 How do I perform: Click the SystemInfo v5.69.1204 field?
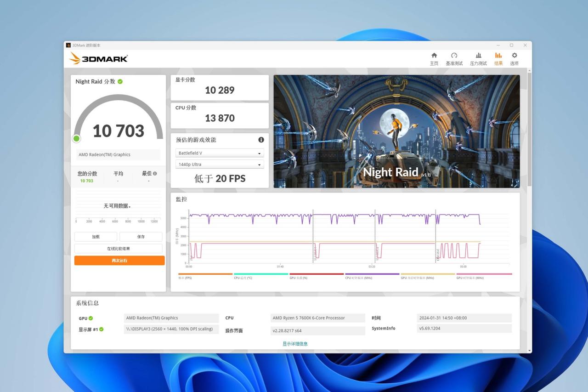click(x=464, y=329)
